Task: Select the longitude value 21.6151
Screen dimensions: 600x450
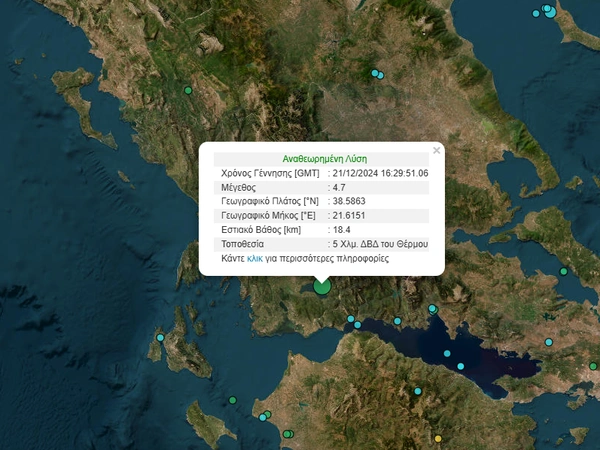Action: click(352, 215)
